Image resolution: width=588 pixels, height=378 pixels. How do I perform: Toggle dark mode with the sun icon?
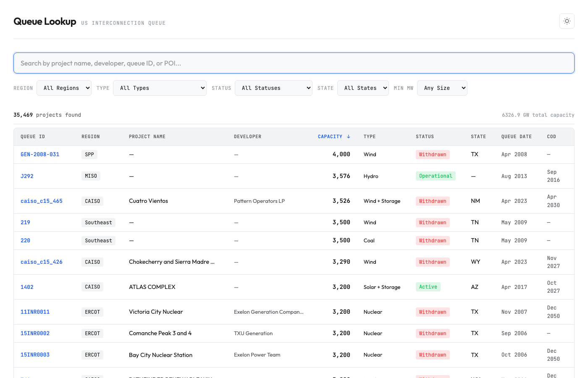coord(567,21)
